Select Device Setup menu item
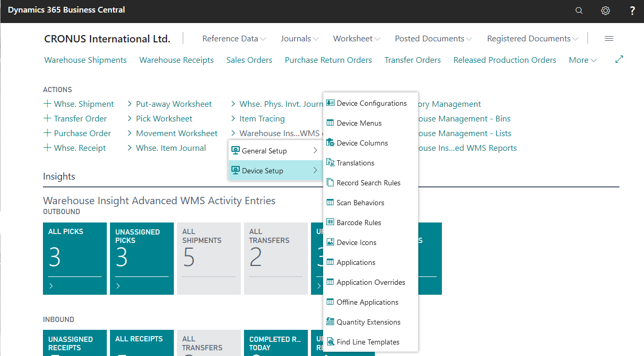This screenshot has width=644, height=356. pyautogui.click(x=275, y=171)
